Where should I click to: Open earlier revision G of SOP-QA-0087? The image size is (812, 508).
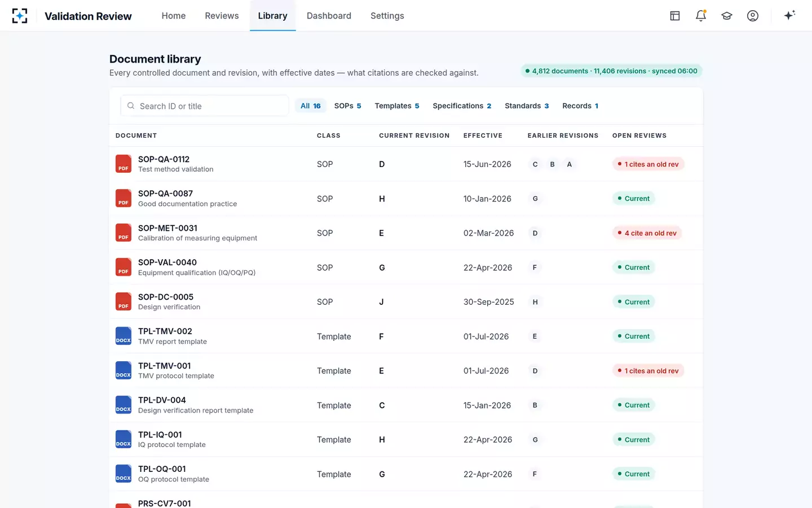point(535,199)
